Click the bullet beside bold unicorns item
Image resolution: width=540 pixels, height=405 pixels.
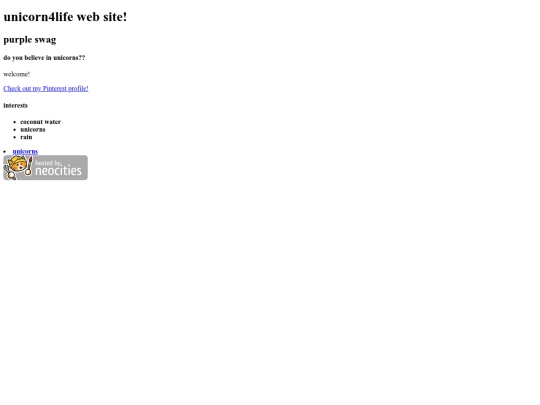[x=14, y=129]
